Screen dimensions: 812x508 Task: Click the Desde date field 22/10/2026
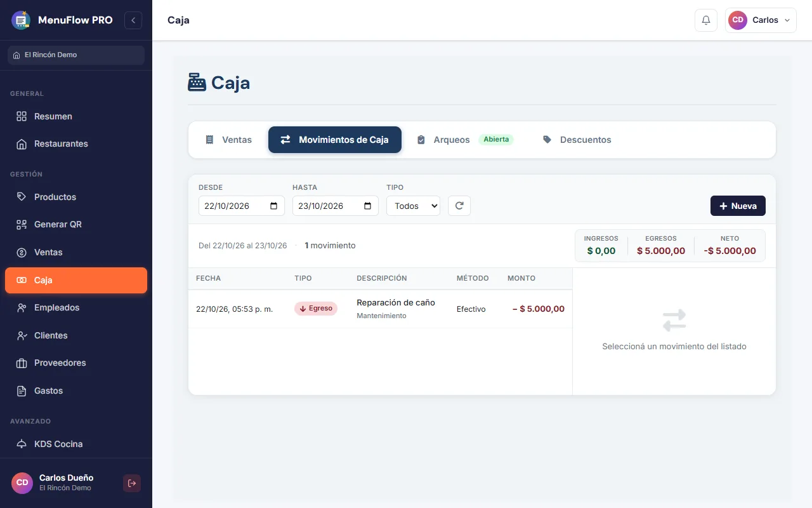click(242, 206)
